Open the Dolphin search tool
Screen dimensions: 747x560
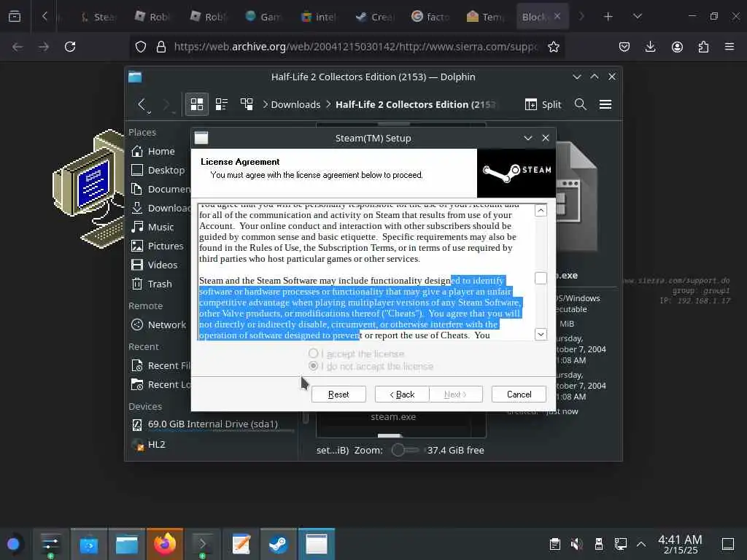click(580, 104)
